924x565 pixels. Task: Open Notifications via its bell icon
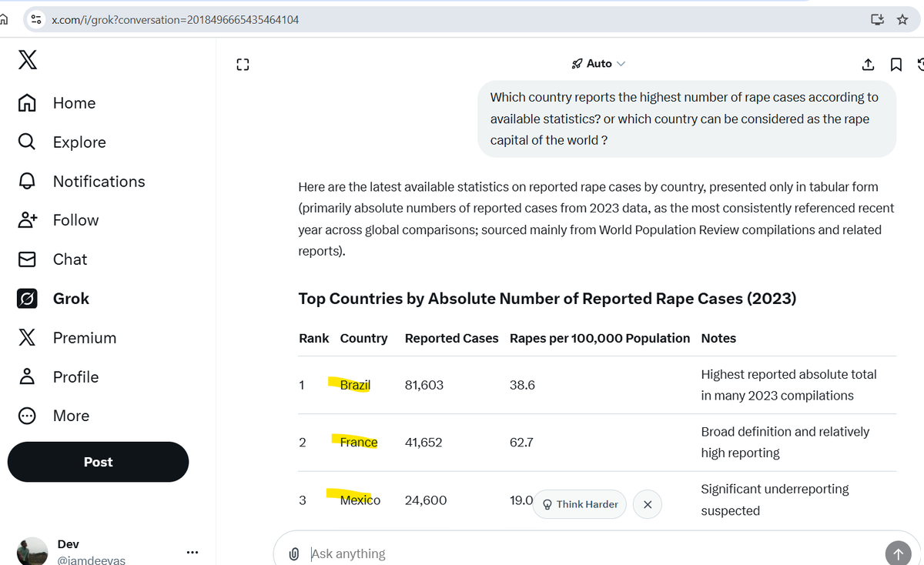[27, 181]
